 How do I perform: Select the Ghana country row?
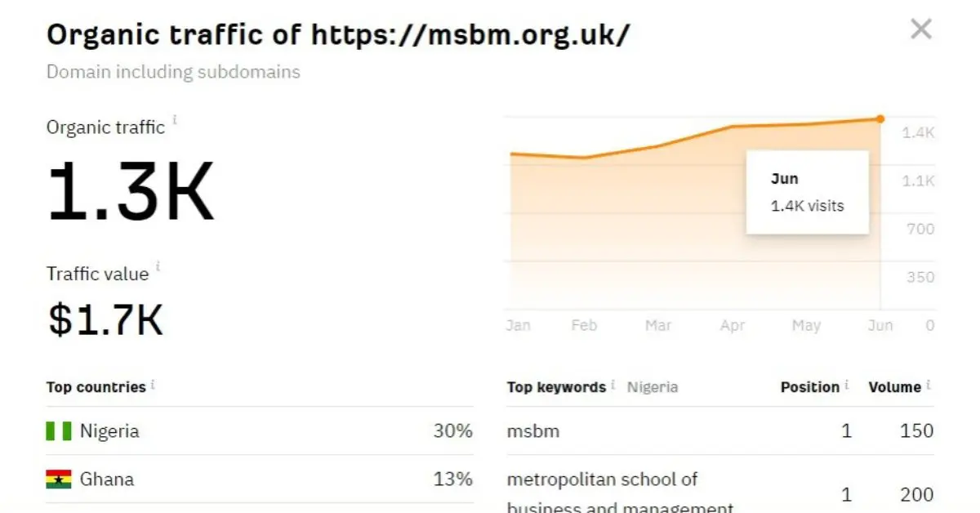(x=260, y=480)
